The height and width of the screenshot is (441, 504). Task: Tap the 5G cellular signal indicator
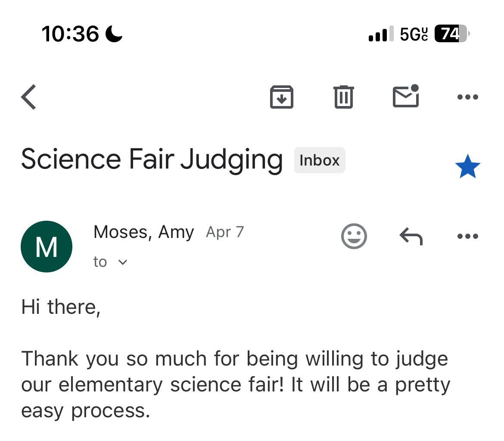(x=414, y=34)
